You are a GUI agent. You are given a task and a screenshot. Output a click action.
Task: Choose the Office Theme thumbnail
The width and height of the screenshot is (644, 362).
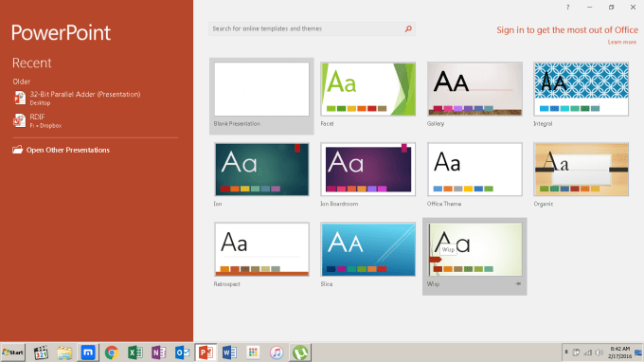click(x=474, y=170)
